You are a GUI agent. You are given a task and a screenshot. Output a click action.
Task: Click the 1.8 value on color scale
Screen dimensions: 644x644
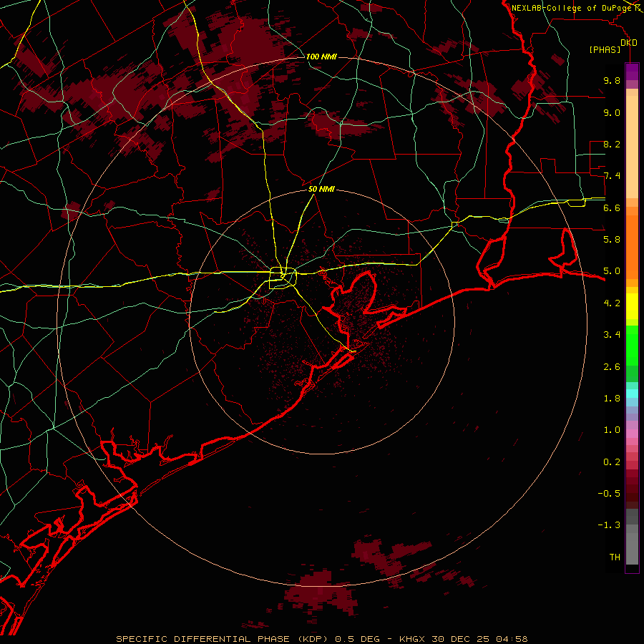[612, 398]
